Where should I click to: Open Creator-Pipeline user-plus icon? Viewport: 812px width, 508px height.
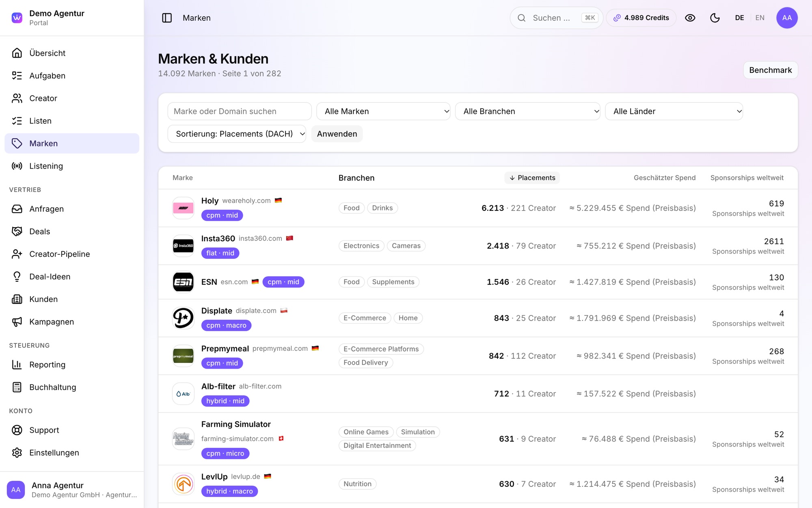(17, 254)
